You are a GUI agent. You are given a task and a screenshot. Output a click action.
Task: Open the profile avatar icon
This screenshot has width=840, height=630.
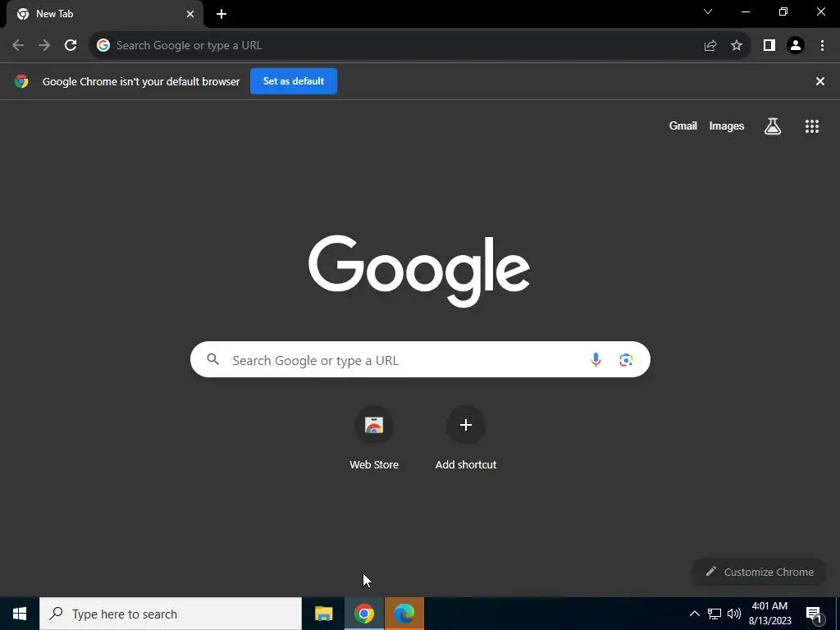(x=796, y=46)
